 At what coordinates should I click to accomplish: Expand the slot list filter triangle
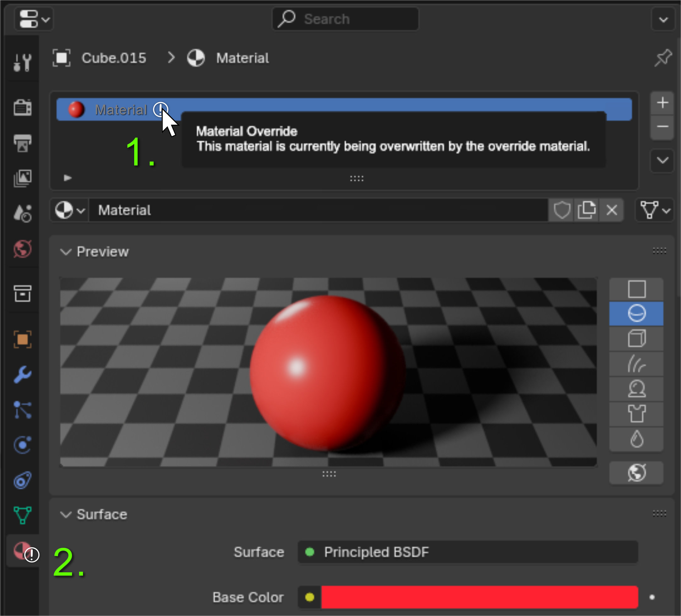(68, 178)
